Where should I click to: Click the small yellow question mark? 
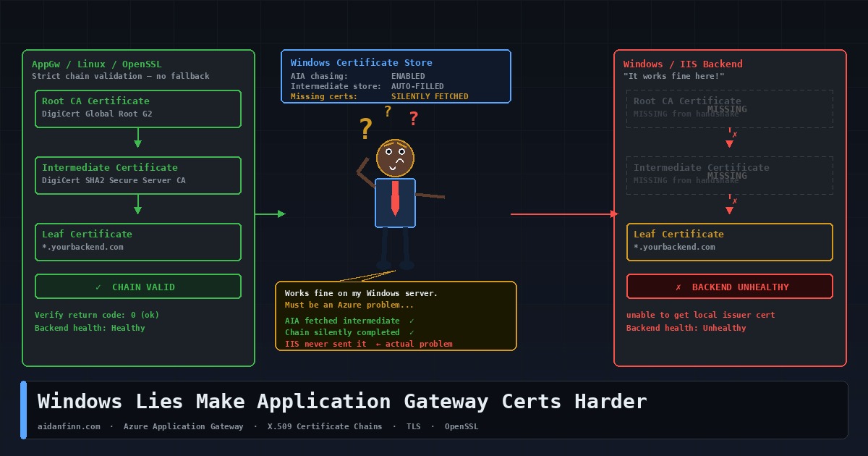[388, 111]
